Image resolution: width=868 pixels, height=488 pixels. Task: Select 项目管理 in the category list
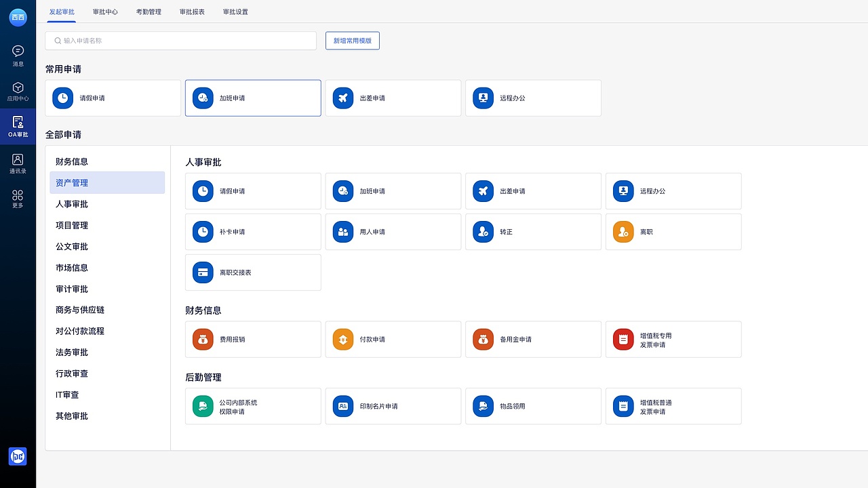(x=72, y=226)
